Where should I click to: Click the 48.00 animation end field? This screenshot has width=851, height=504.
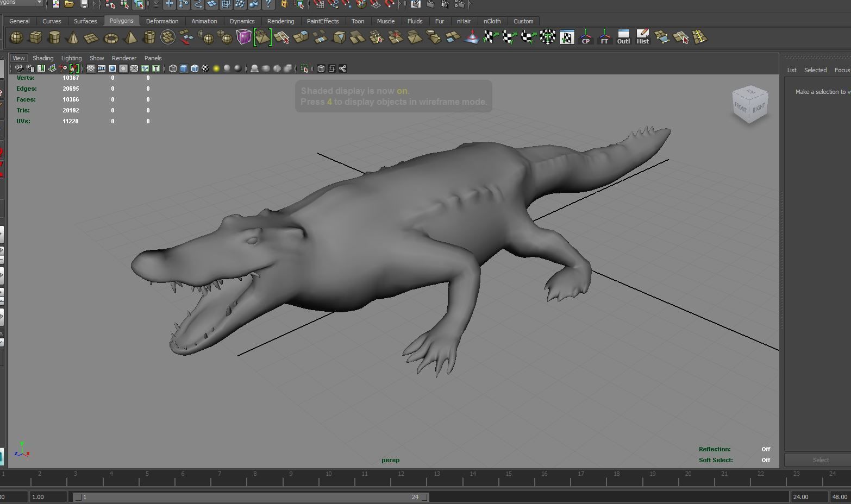tap(840, 497)
